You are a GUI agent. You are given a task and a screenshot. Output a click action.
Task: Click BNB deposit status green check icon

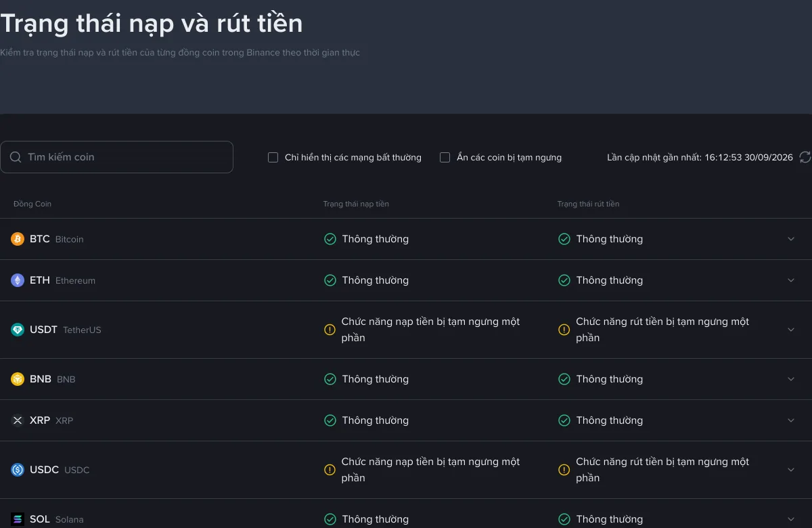[x=330, y=379]
